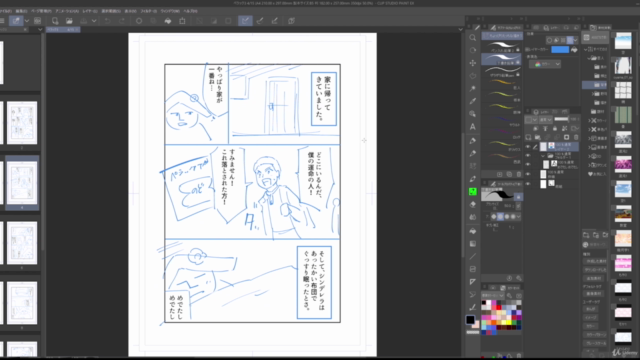The image size is (640, 360).
Task: Expand anti-aliasing options dropdown arrow
Action: [x=518, y=217]
